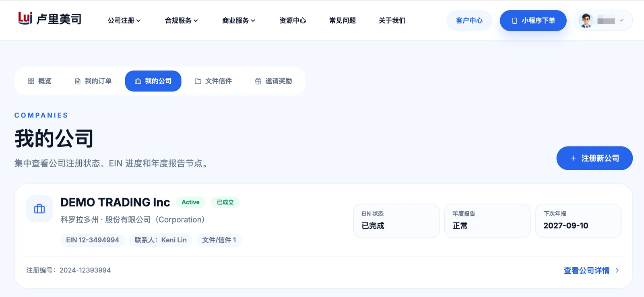Open the account menu chevron beside avatar
644x297 pixels.
(x=622, y=21)
